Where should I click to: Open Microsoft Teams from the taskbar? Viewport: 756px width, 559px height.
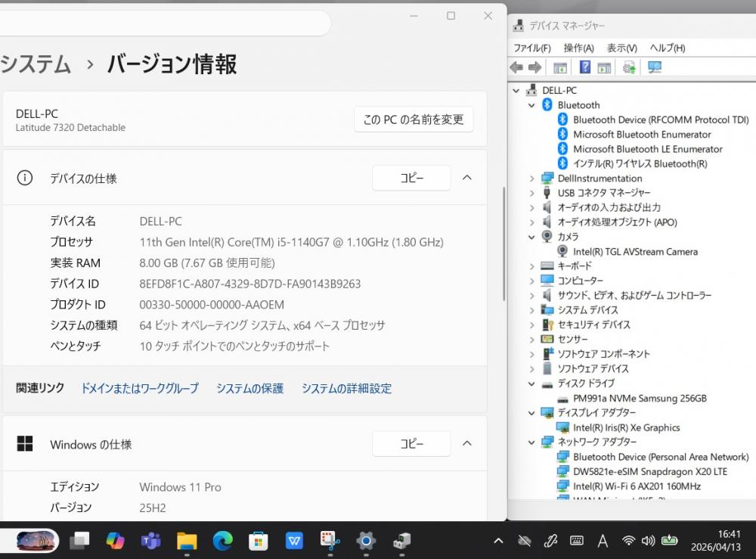tap(150, 540)
